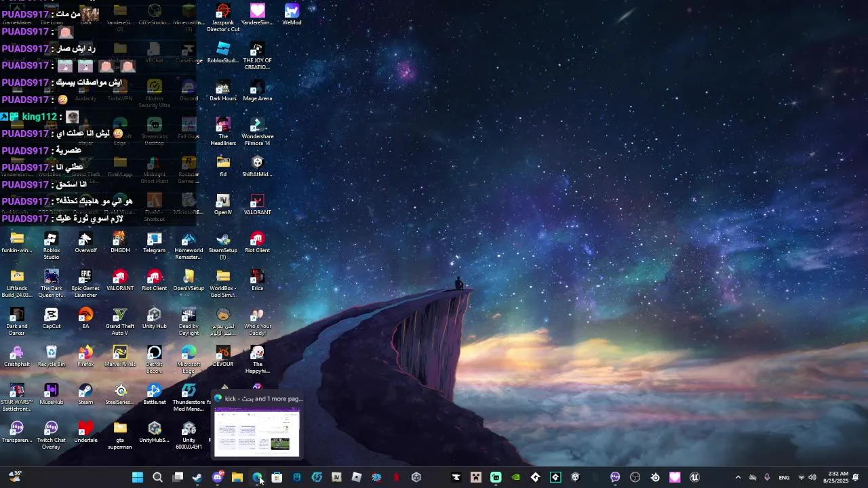The height and width of the screenshot is (488, 868).
Task: Open the weather widget on taskbar
Action: pos(15,476)
